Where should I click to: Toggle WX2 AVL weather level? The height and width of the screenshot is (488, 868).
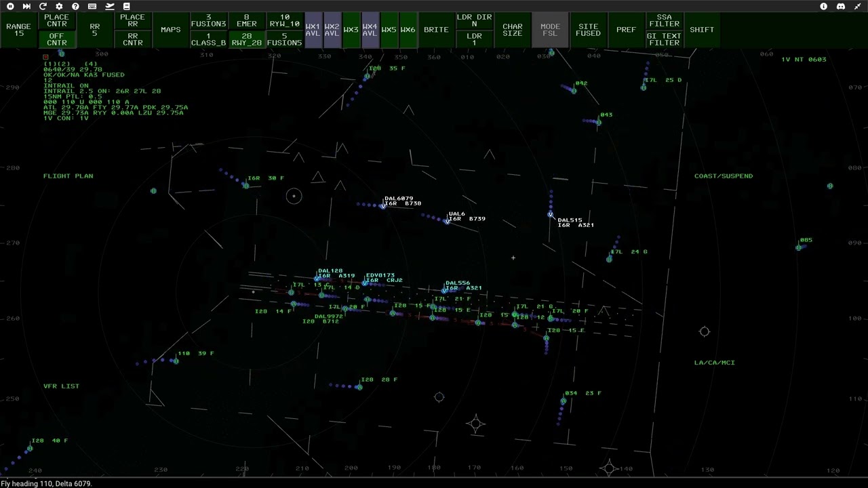[332, 30]
